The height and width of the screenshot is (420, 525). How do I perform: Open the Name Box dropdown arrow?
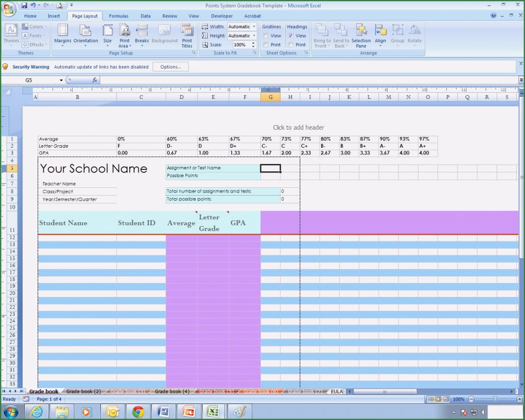[x=61, y=80]
